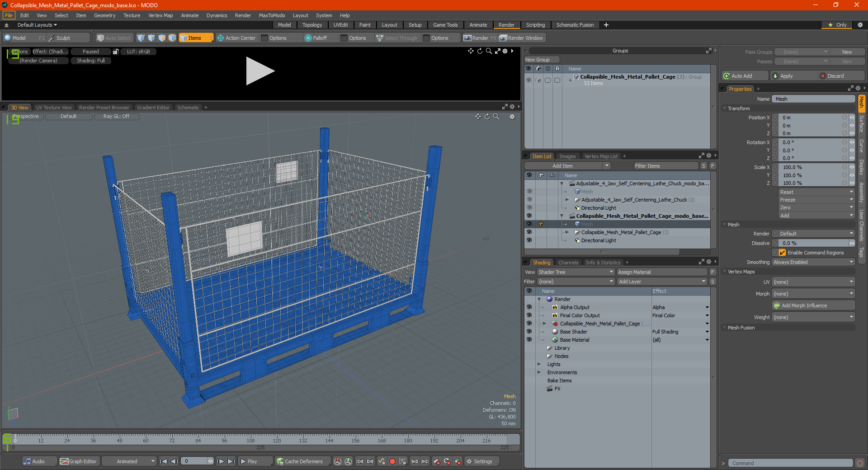Toggle Falloff Options checkbox
This screenshot has width=868, height=470.
coord(344,38)
